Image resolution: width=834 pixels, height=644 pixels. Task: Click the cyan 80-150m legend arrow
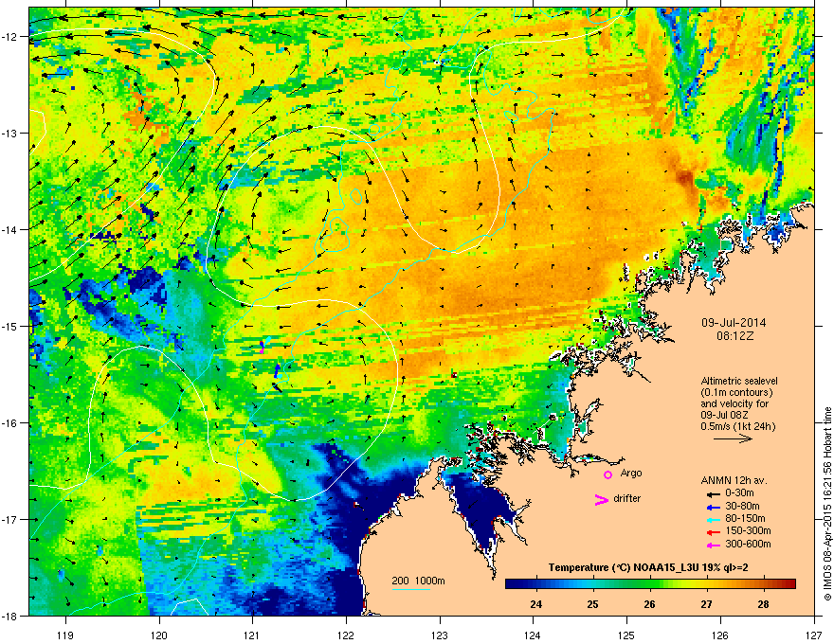[x=713, y=519]
